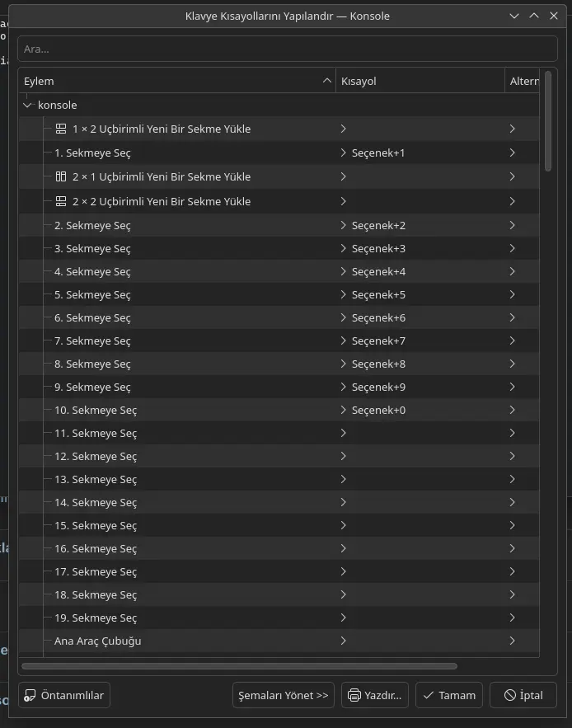Focus the Ara... search field
This screenshot has width=572, height=728.
288,49
